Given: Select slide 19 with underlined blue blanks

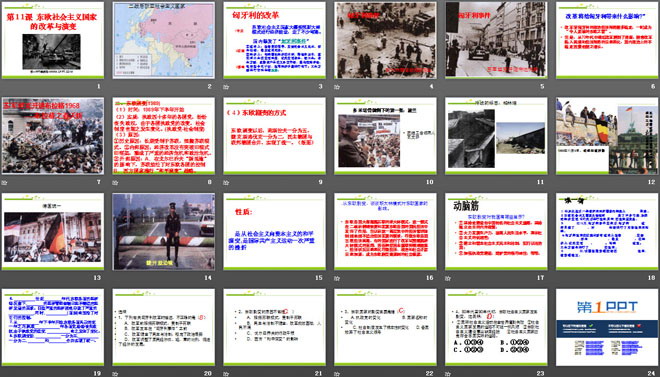Looking at the screenshot, I should pos(53,327).
